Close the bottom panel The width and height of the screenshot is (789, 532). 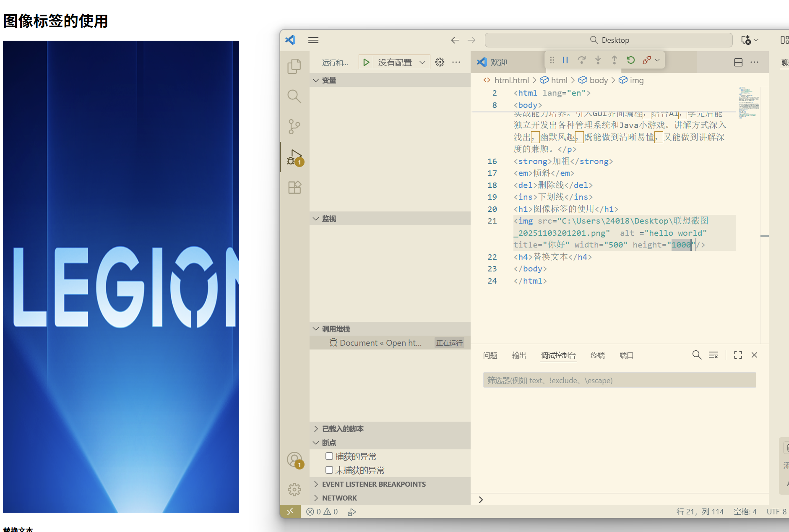[755, 355]
